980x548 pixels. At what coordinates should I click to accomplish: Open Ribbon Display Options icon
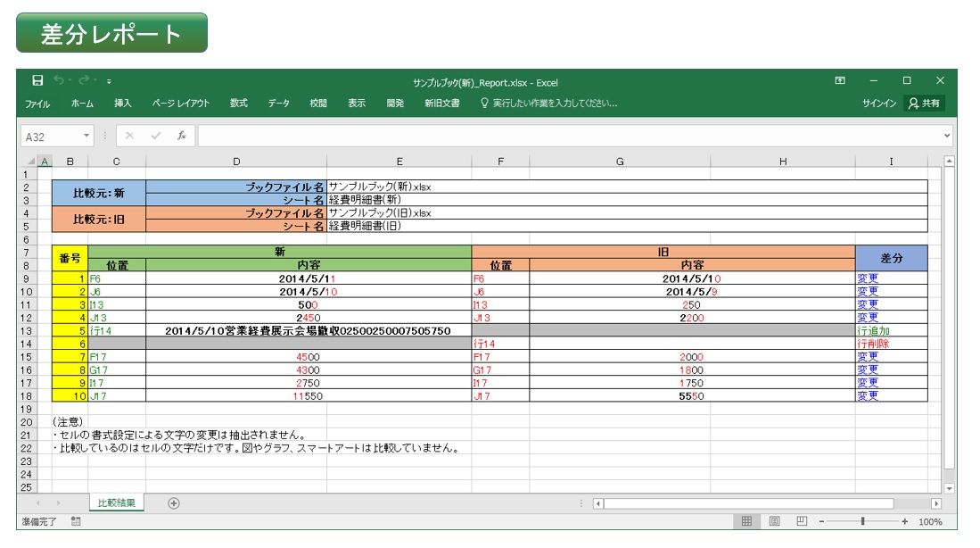click(839, 81)
